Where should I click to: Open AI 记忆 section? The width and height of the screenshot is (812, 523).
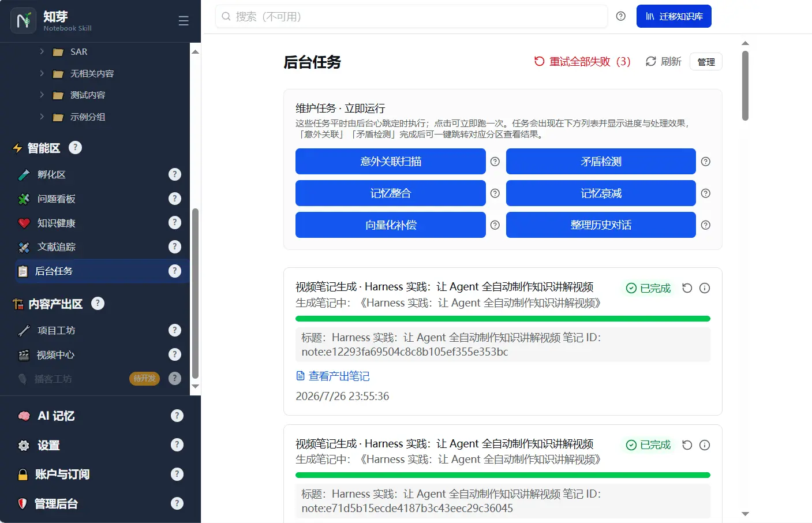55,416
